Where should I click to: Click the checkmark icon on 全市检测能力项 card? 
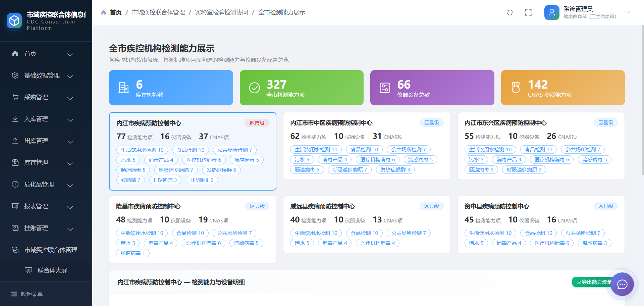coord(255,88)
